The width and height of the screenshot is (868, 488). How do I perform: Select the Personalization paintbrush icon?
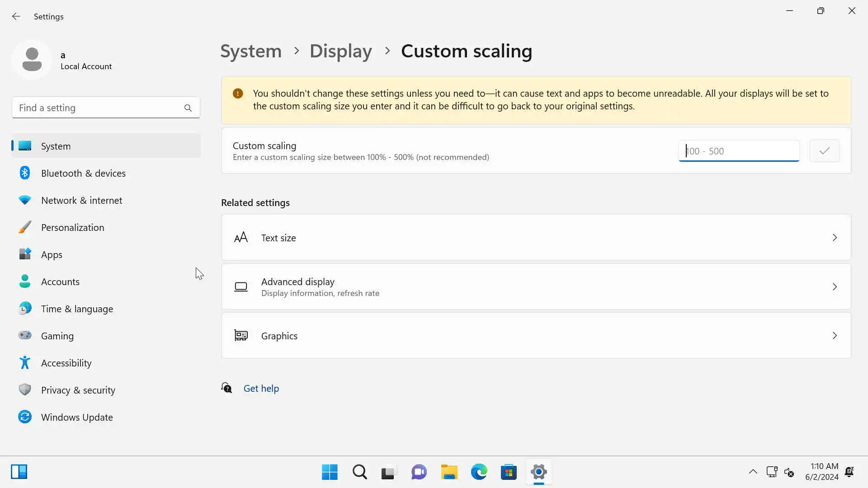(x=25, y=227)
